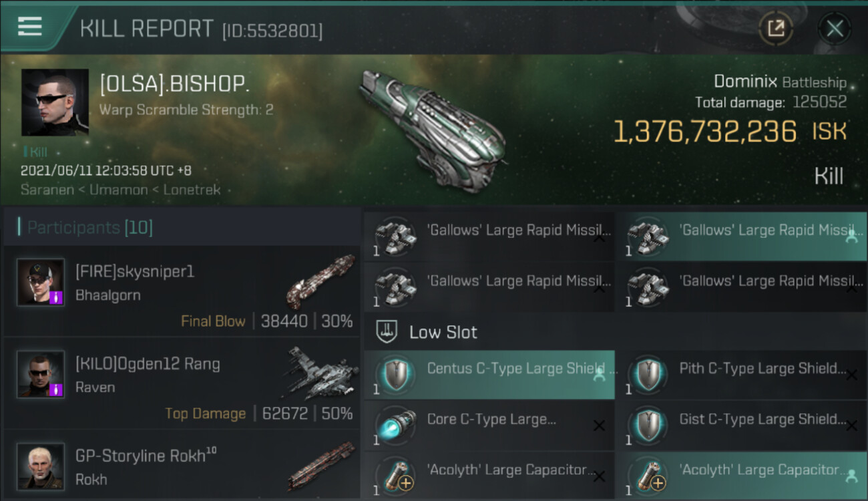
Task: Select Ogden12 Rang participant portrait
Action: pyautogui.click(x=41, y=374)
